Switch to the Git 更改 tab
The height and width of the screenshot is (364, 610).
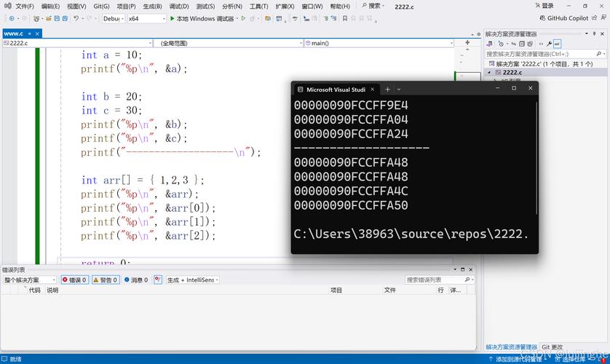click(x=552, y=347)
